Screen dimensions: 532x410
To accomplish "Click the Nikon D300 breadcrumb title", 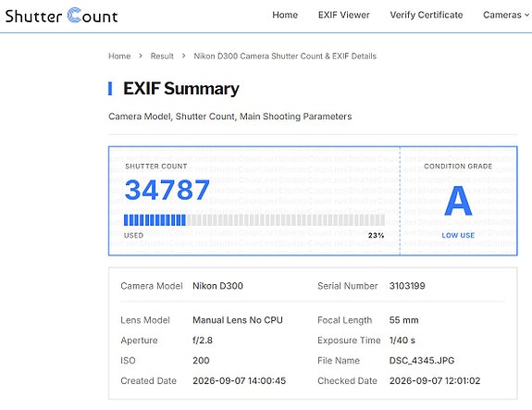I will [x=285, y=56].
